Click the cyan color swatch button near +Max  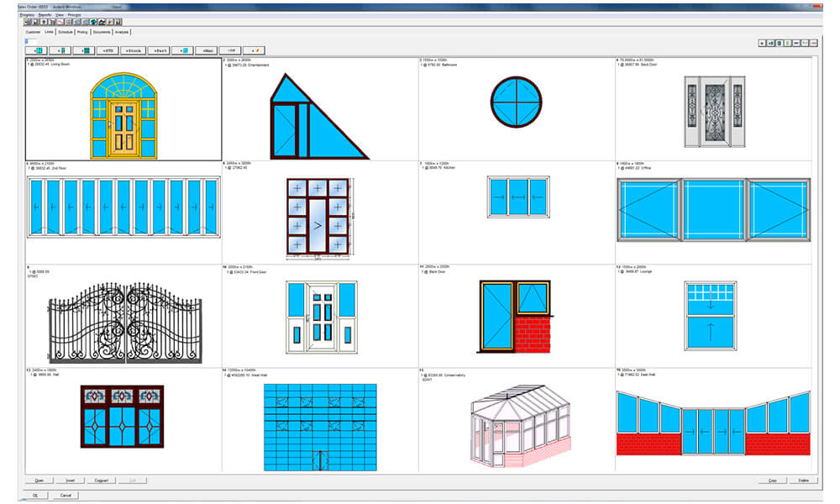click(183, 50)
